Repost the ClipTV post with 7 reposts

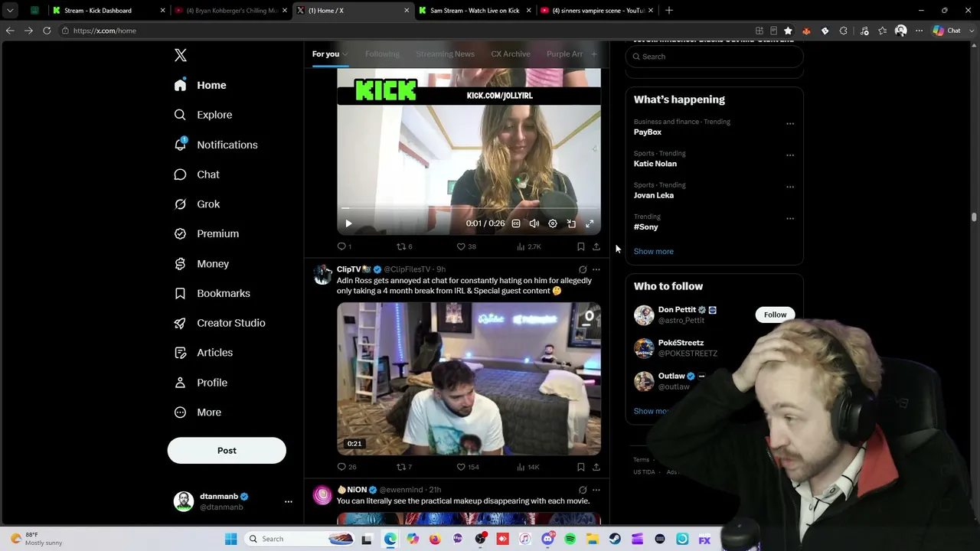404,467
